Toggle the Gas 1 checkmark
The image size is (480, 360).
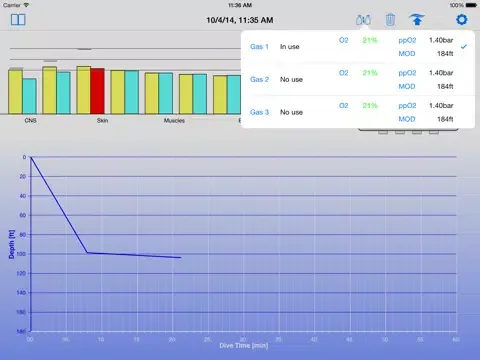point(464,47)
